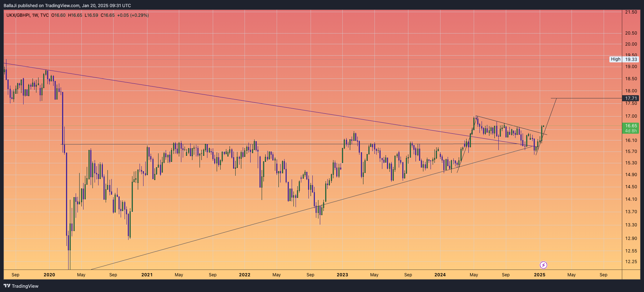This screenshot has height=292, width=644.
Task: Click the TVC exchange label
Action: pyautogui.click(x=45, y=15)
